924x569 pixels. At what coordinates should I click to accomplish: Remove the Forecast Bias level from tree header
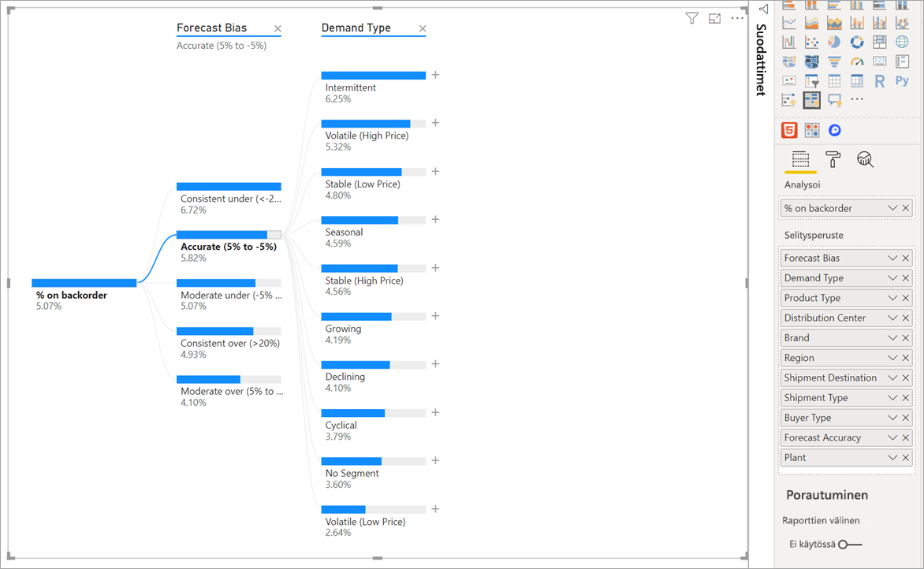278,28
